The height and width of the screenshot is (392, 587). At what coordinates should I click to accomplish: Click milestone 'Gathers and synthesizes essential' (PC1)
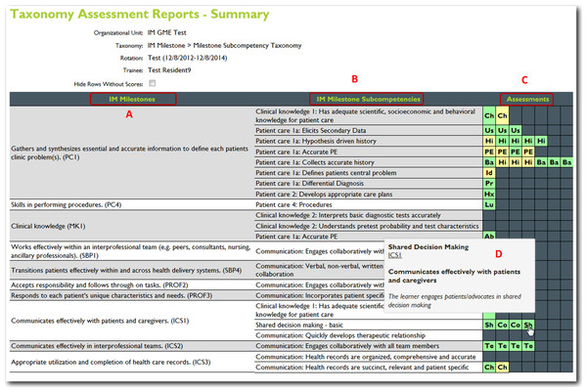coord(129,152)
